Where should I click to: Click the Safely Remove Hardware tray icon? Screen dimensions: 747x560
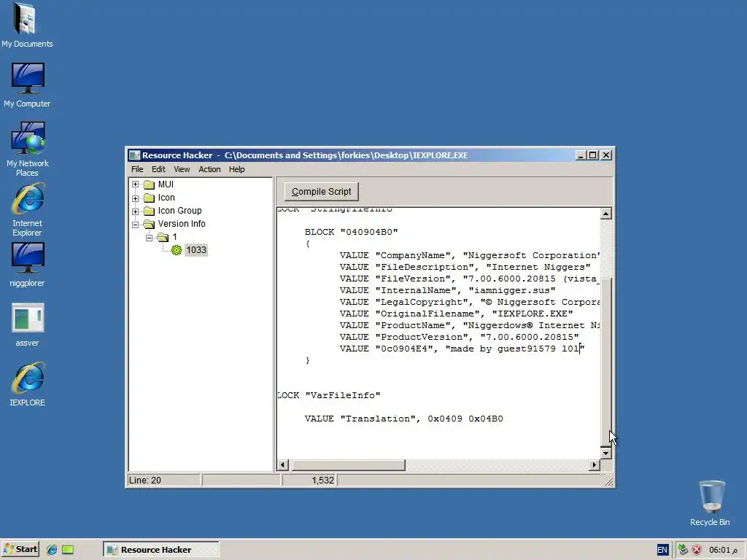tap(683, 550)
